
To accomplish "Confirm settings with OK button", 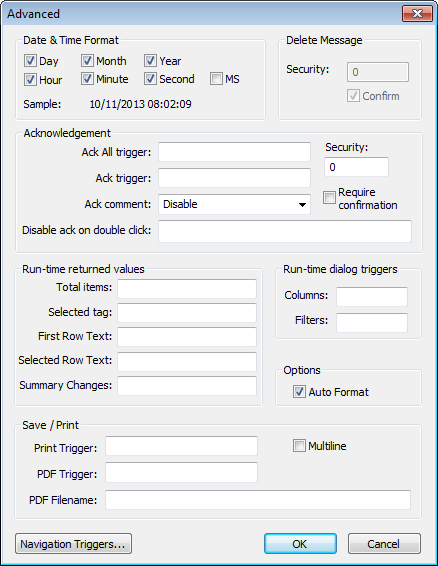I will click(x=300, y=544).
